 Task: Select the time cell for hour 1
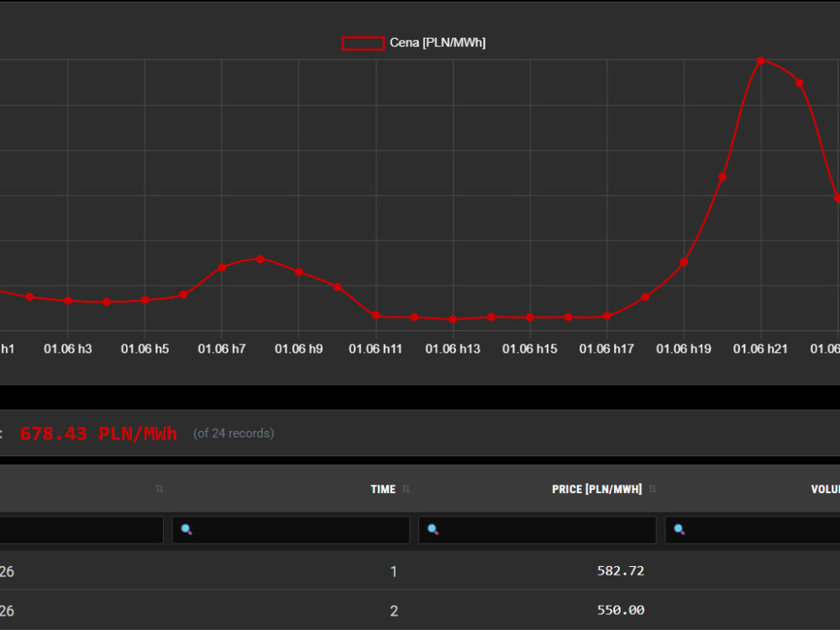point(394,571)
